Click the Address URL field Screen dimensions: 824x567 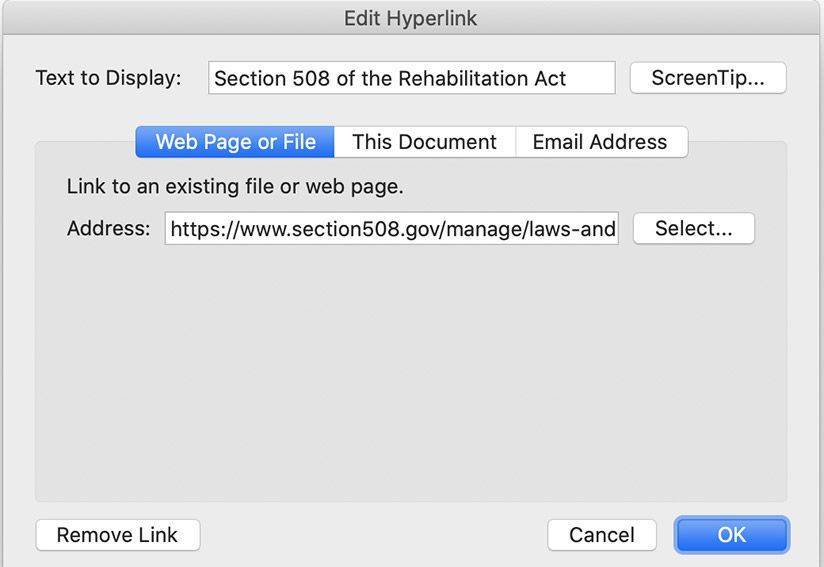pos(392,229)
